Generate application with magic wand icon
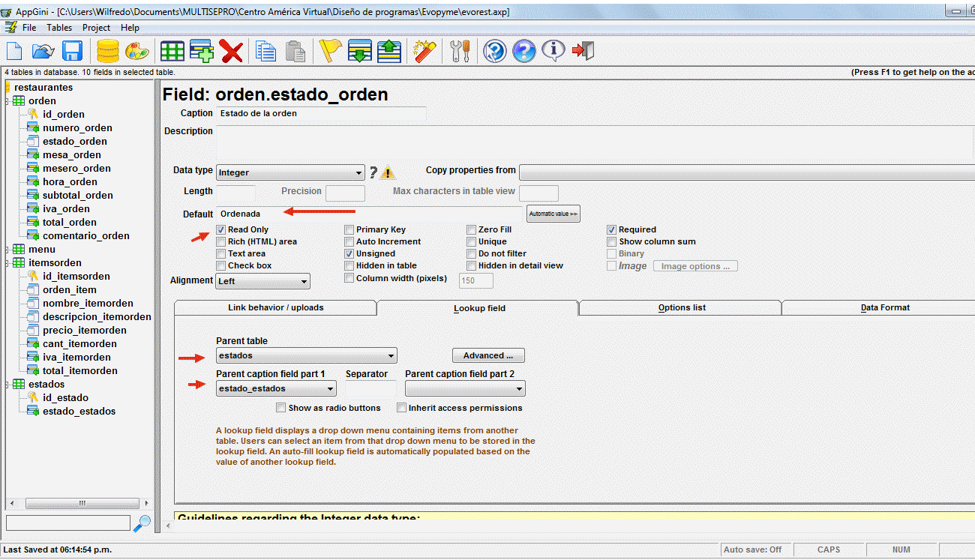Image resolution: width=975 pixels, height=560 pixels. coord(424,51)
